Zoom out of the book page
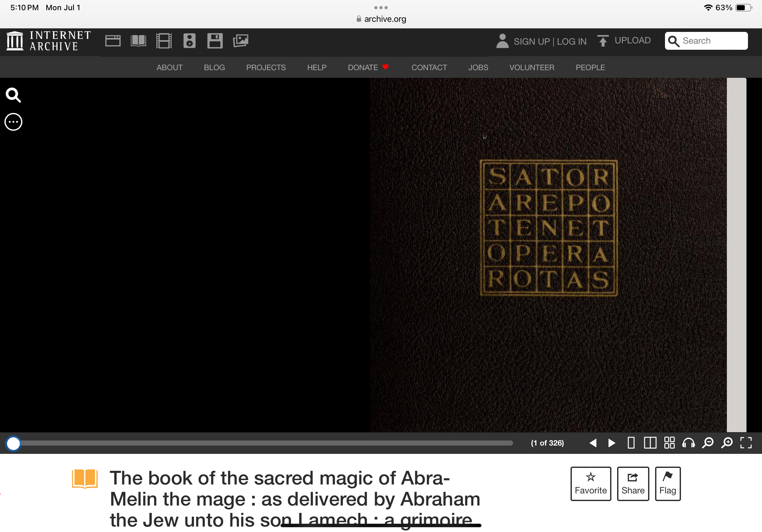The image size is (762, 532). [x=707, y=443]
